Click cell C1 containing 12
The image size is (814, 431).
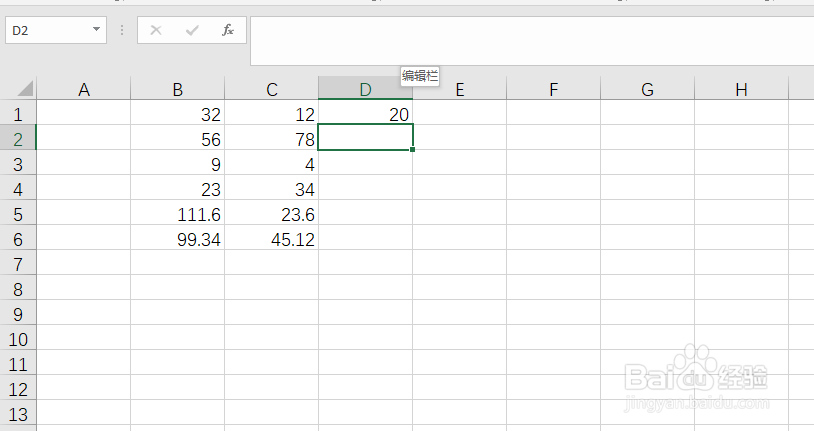272,112
